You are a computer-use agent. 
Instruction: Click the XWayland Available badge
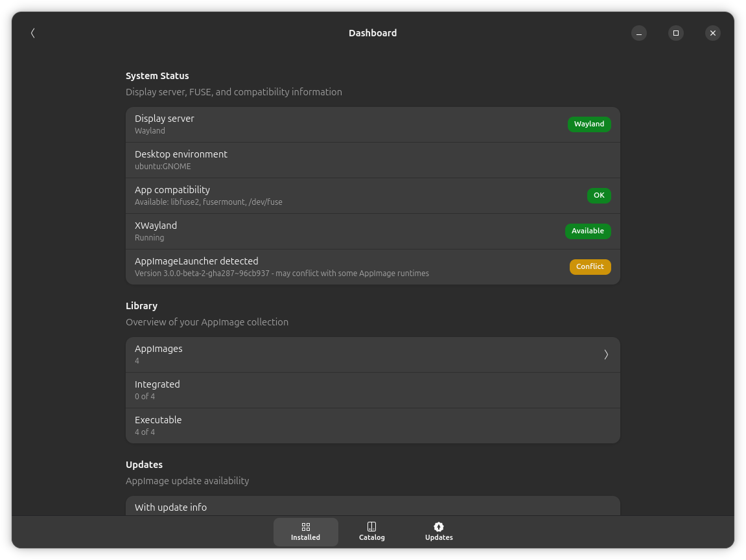[x=587, y=231]
